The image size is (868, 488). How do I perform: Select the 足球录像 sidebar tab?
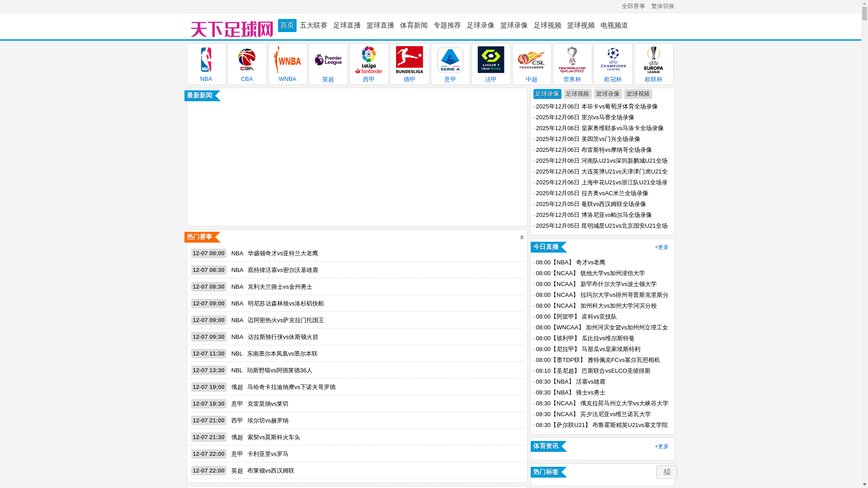pyautogui.click(x=547, y=94)
